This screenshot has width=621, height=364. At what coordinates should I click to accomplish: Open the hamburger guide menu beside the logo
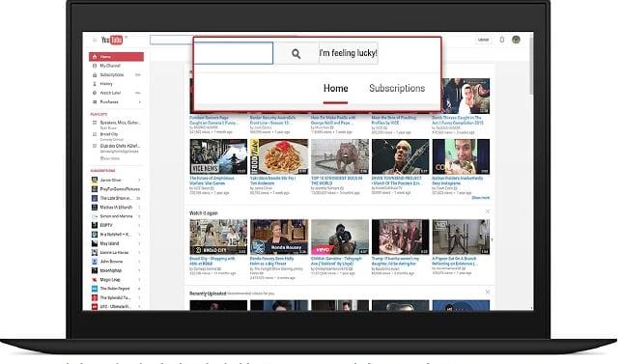[95, 40]
